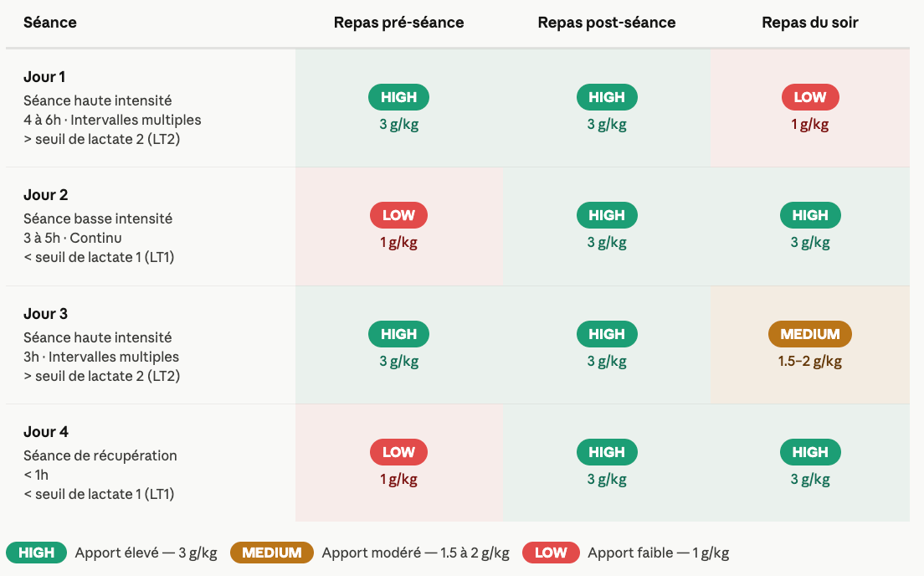Select the Jour 1 repas du soir LOW badge
Viewport: 924px width, 576px height.
(x=809, y=97)
